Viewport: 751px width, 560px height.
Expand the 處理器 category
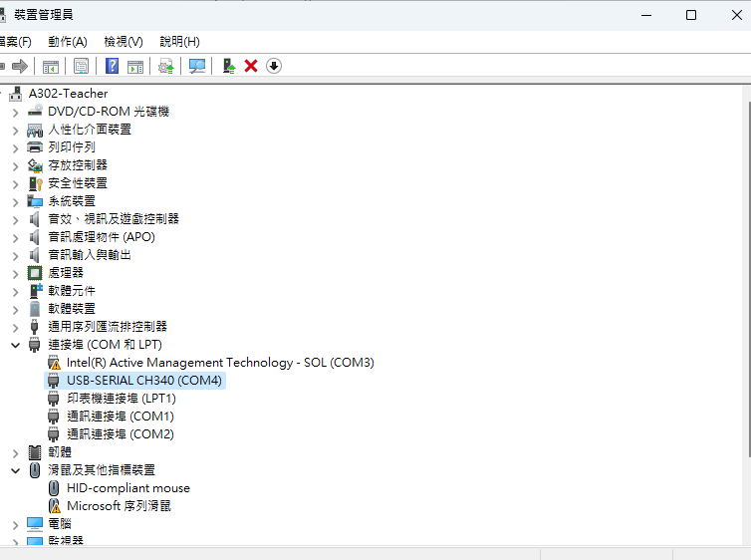[x=15, y=273]
